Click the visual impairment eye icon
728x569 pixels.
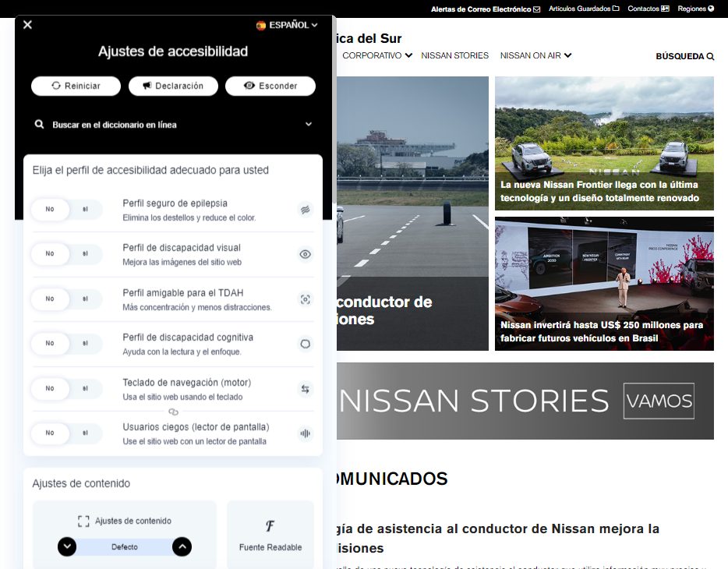point(305,254)
